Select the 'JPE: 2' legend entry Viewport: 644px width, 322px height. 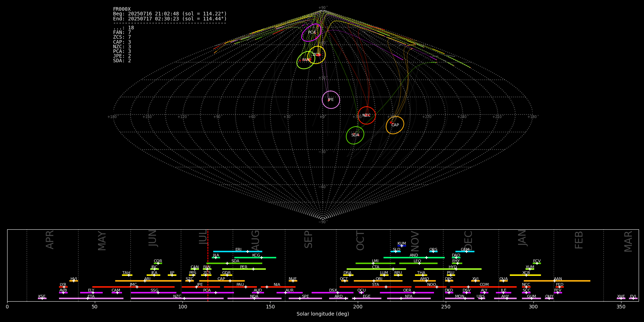tap(122, 56)
